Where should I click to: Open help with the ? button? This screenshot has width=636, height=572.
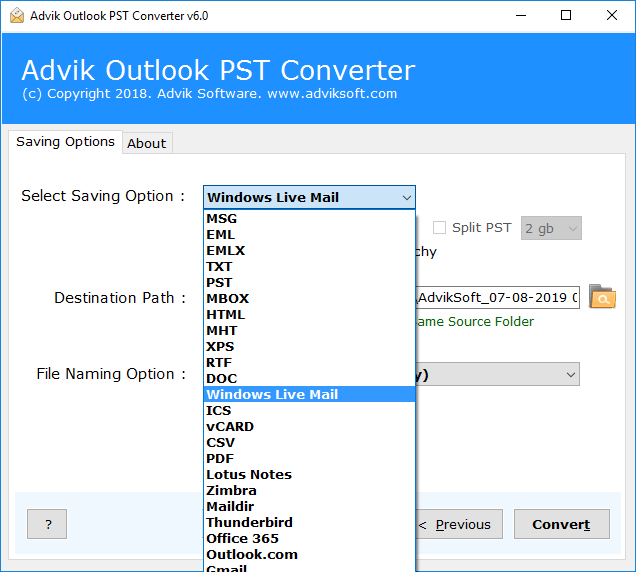coord(47,524)
